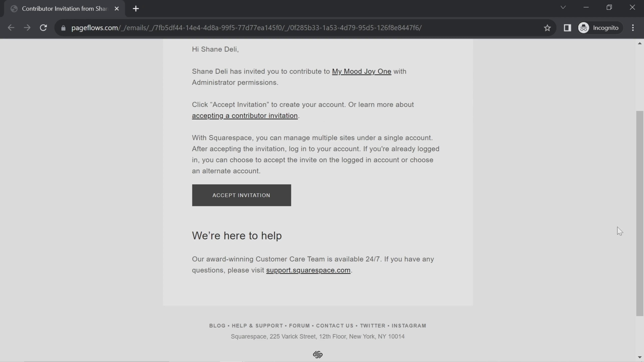Focus the pageflows.com address bar
This screenshot has width=644, height=362.
coord(246,28)
